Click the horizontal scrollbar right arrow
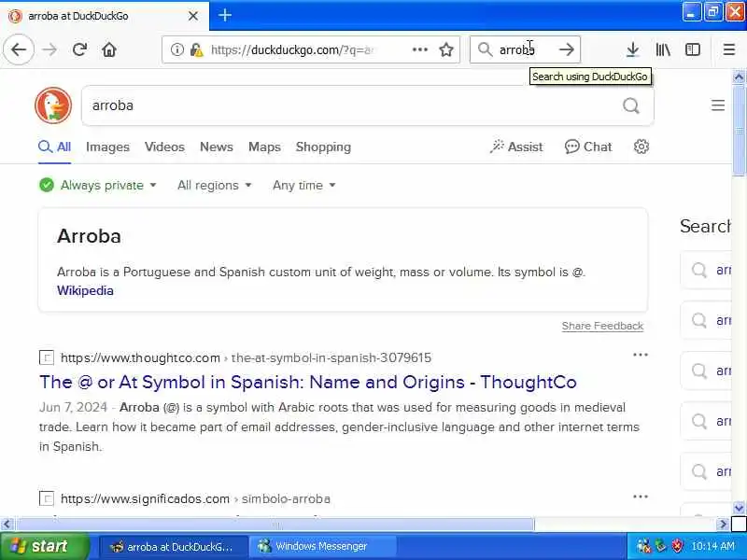The height and width of the screenshot is (560, 747). coord(723,525)
